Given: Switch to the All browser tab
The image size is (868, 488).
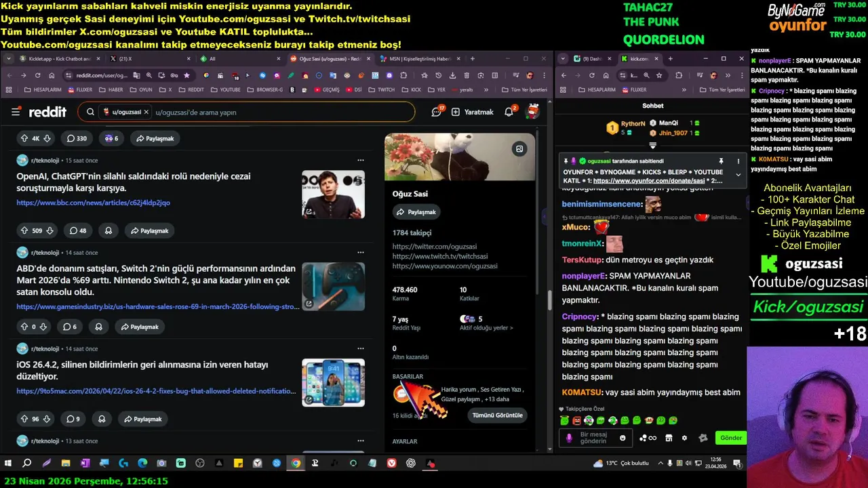Looking at the screenshot, I should point(237,58).
